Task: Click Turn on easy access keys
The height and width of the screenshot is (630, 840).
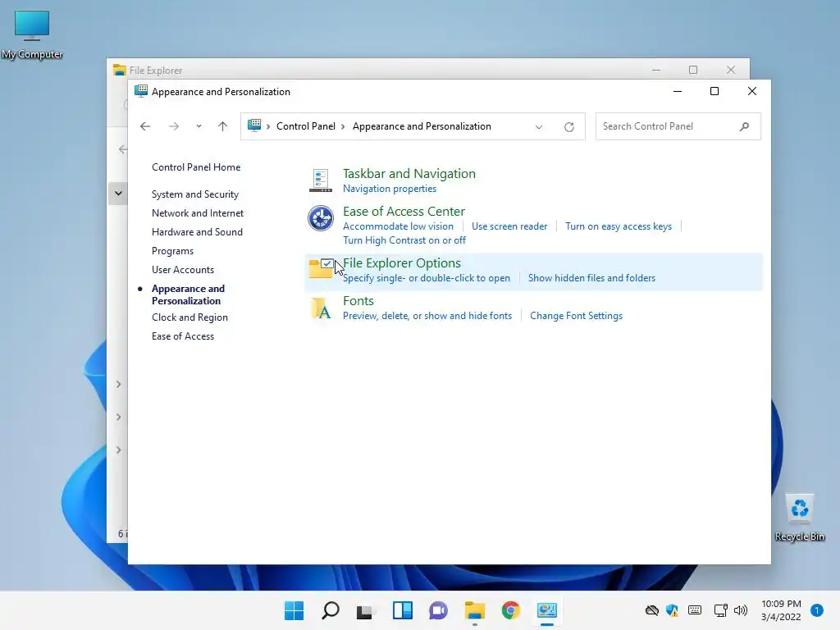Action: 619,226
